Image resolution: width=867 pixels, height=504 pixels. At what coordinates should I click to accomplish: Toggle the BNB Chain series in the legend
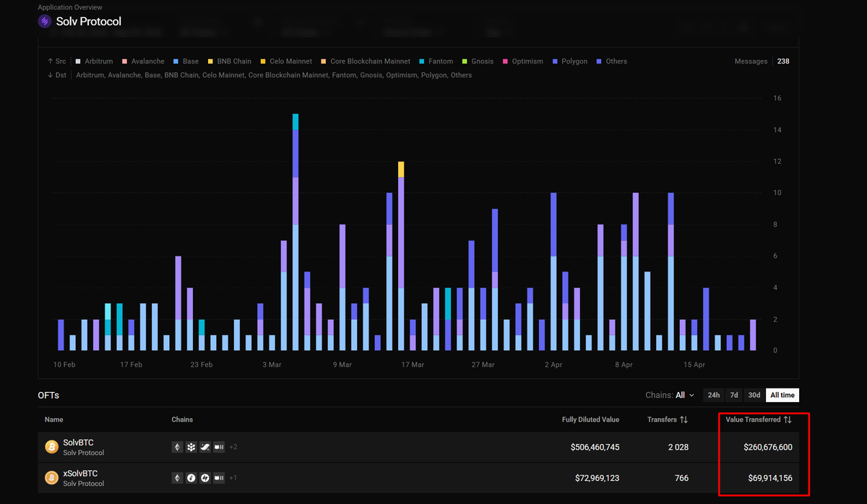click(x=229, y=61)
